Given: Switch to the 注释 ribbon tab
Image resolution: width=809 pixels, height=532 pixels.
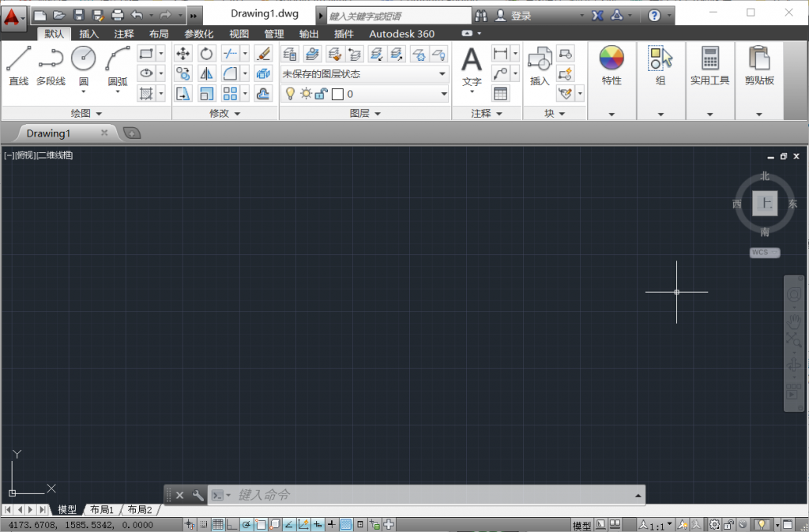Looking at the screenshot, I should click(124, 34).
